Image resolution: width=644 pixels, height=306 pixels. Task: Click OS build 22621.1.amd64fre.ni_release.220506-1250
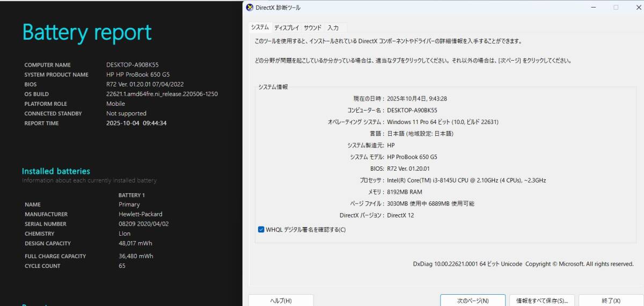click(162, 94)
